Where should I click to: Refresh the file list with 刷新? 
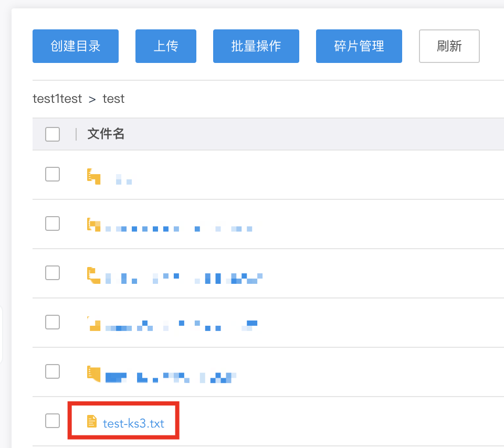(449, 46)
